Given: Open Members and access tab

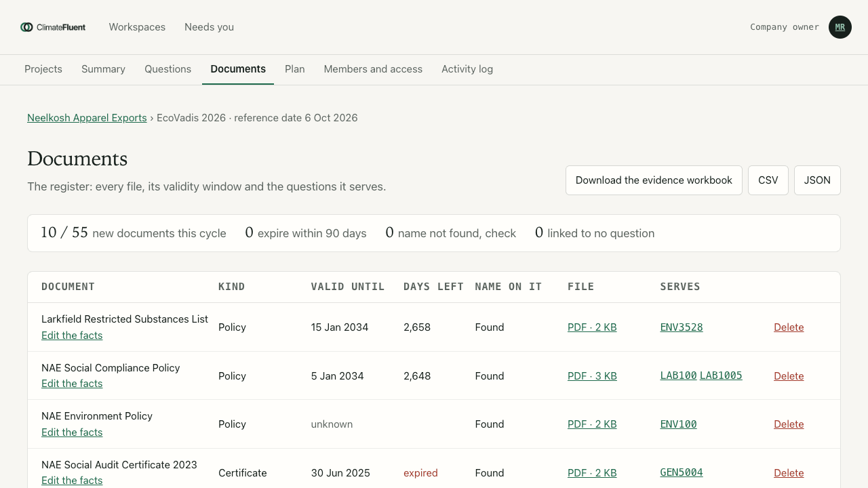Looking at the screenshot, I should point(373,69).
